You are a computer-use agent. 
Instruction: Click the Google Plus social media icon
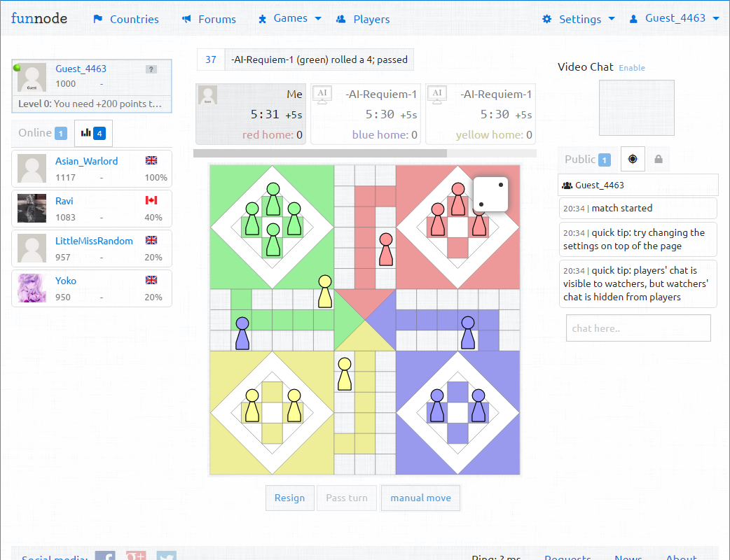click(x=136, y=555)
